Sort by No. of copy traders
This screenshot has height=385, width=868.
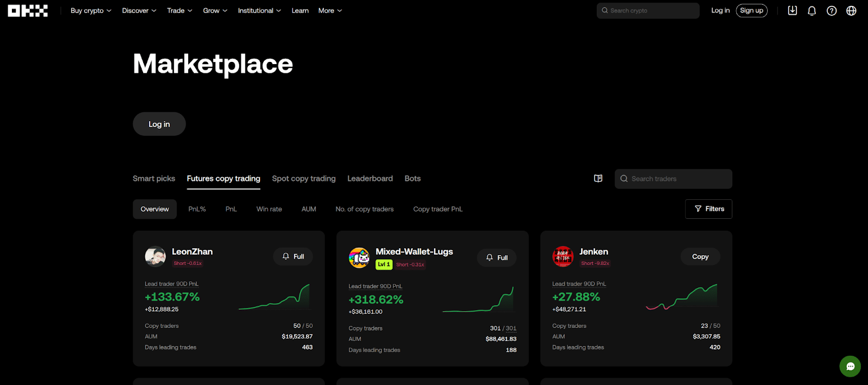coord(365,209)
